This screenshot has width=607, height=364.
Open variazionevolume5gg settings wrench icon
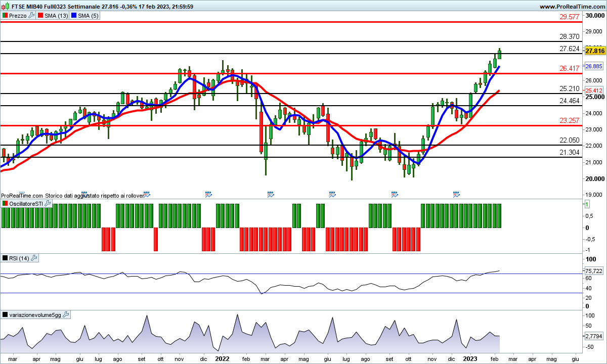pyautogui.click(x=66, y=314)
